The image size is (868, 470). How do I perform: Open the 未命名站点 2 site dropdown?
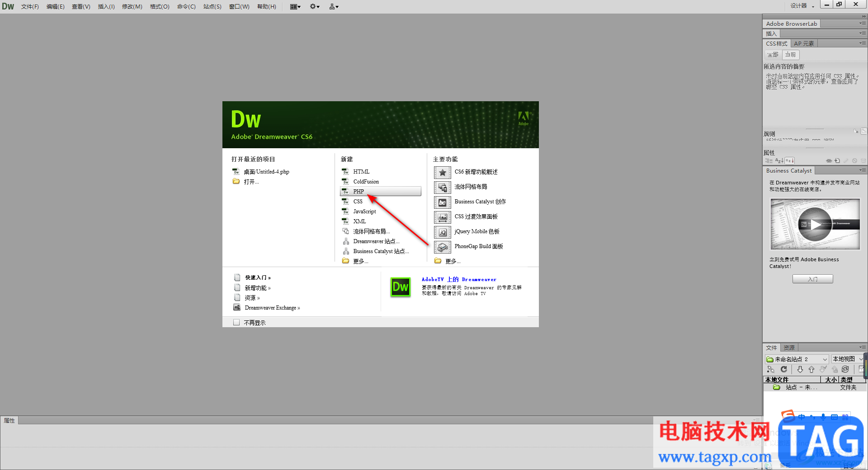pos(797,359)
